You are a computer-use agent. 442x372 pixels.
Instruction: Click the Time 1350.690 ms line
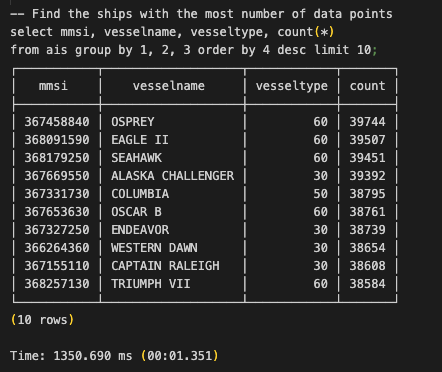coord(114,356)
